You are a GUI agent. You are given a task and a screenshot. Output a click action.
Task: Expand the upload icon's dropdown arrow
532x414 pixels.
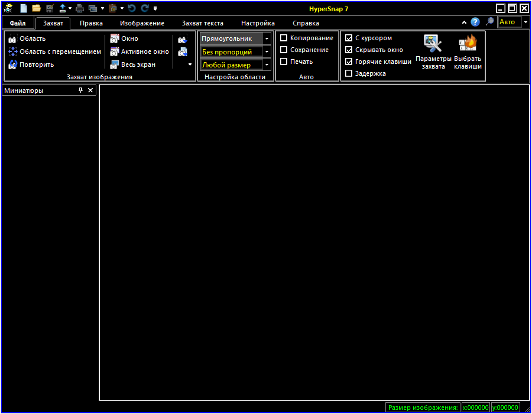[70, 8]
